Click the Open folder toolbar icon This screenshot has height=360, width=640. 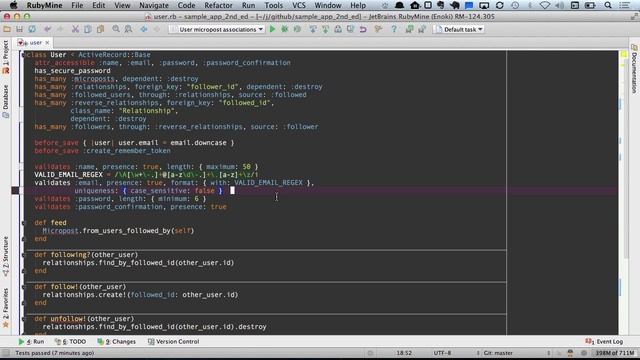point(7,29)
